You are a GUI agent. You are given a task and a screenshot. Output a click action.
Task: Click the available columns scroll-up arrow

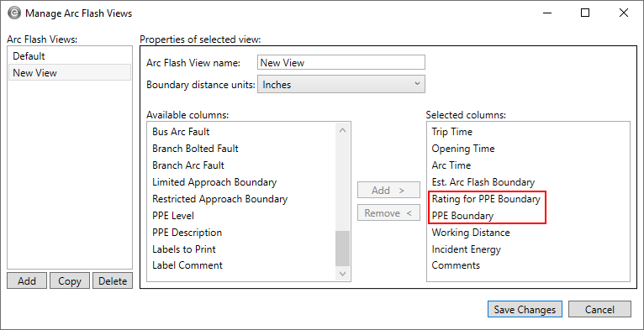[343, 130]
